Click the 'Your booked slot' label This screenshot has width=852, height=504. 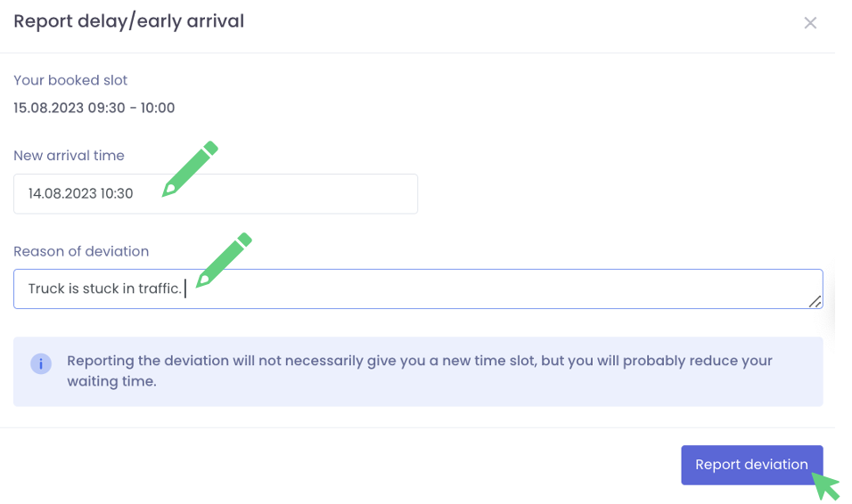[x=70, y=80]
